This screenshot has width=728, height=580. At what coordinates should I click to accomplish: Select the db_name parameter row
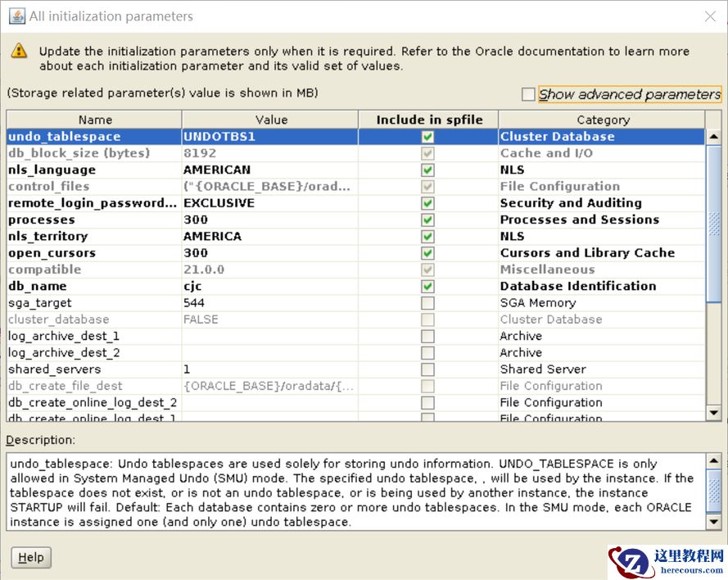94,286
